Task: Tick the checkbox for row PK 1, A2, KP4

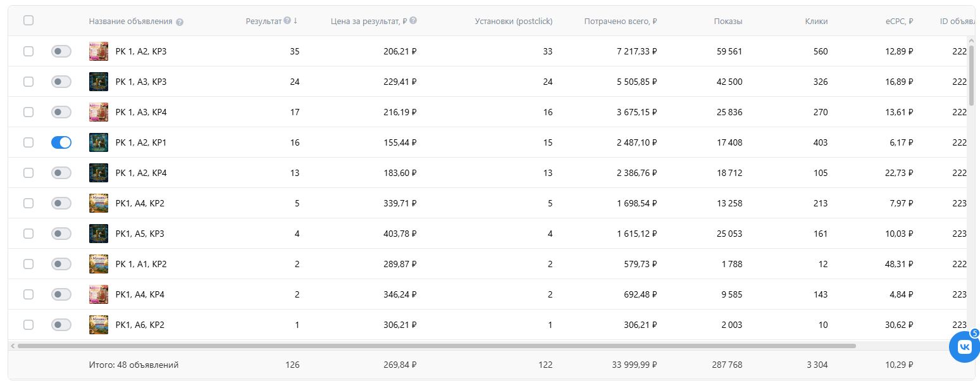Action: coord(28,173)
